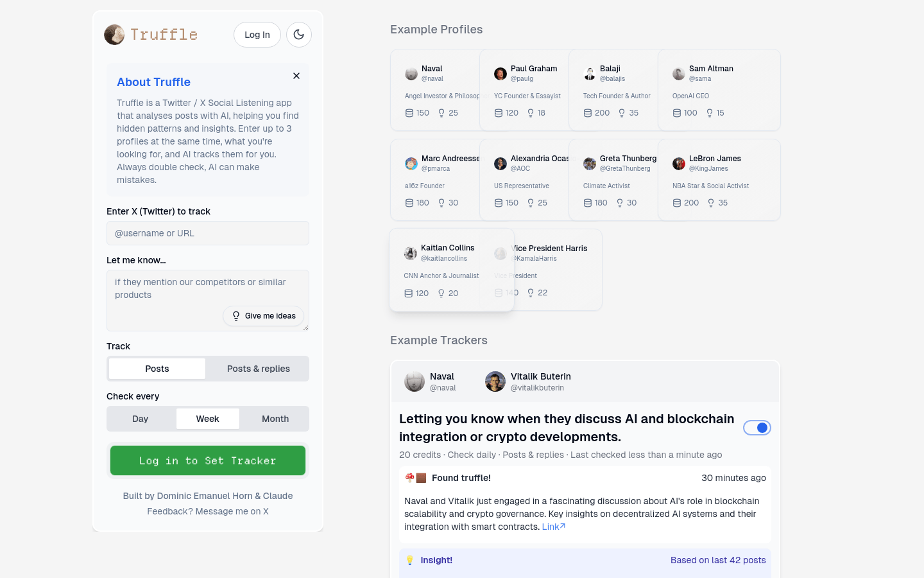
Task: Click Paul Graham's profile avatar
Action: tap(501, 74)
